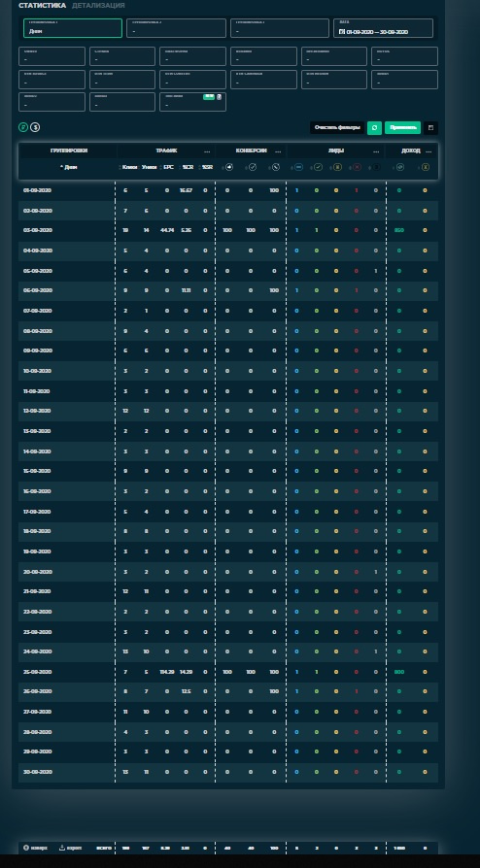Click the red rejected leads column icon
480x868 pixels.
click(357, 167)
